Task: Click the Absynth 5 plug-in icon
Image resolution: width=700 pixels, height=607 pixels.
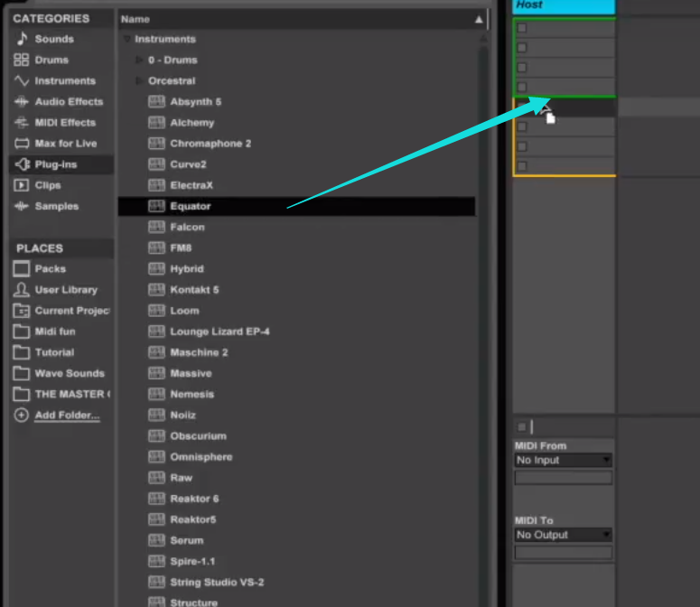Action: pyautogui.click(x=156, y=102)
